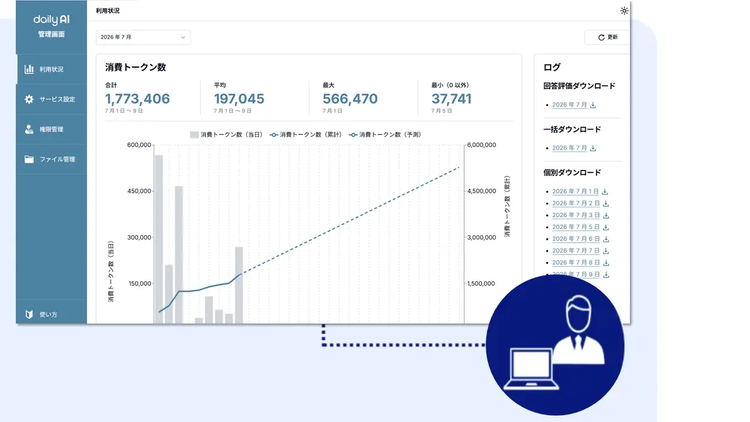750x422 pixels.
Task: Toggle 消費トークン数（予測）legend series
Action: (385, 135)
